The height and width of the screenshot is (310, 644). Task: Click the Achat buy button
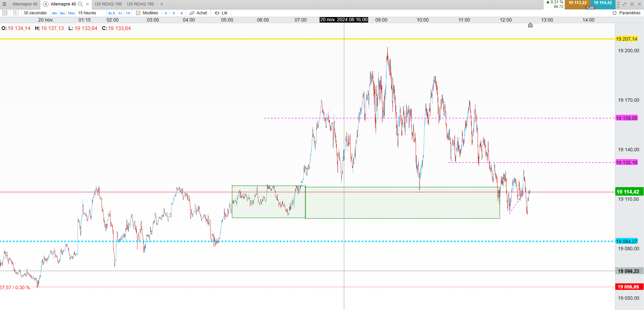(x=198, y=13)
